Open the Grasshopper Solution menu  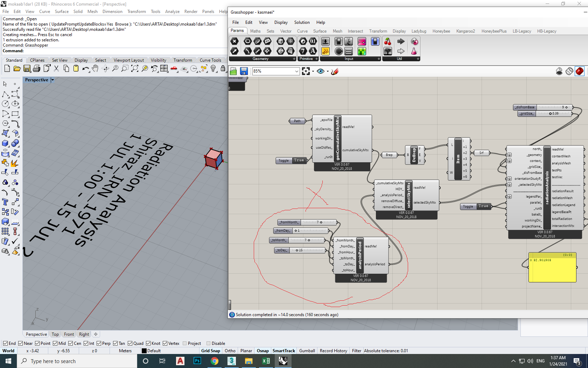[302, 22]
